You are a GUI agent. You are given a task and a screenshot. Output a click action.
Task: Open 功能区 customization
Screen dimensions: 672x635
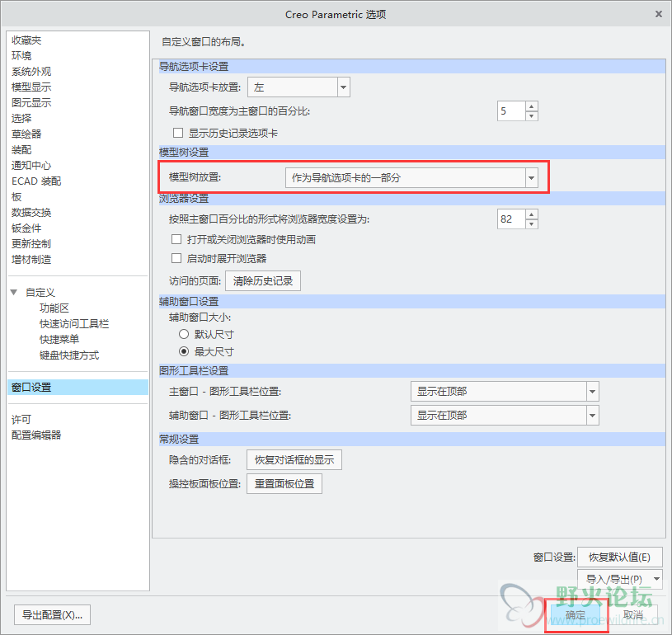coord(54,308)
